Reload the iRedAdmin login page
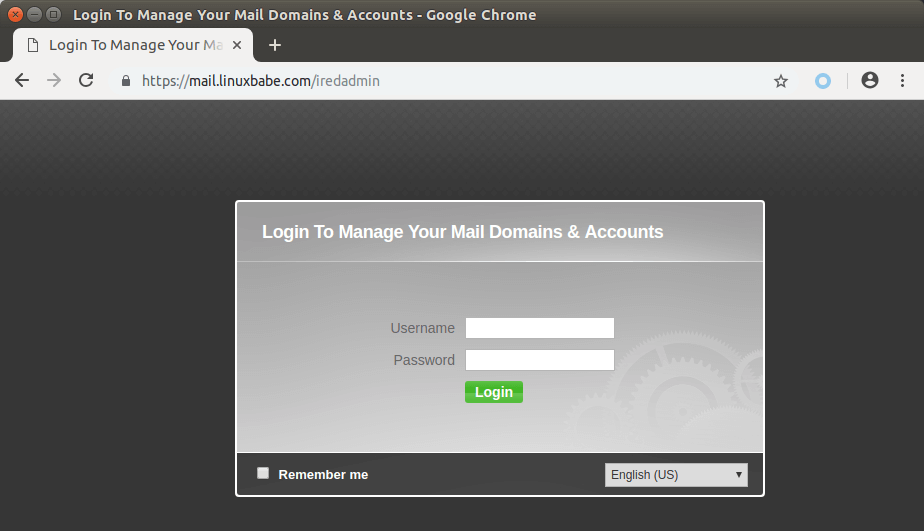This screenshot has width=924, height=531. coord(86,81)
